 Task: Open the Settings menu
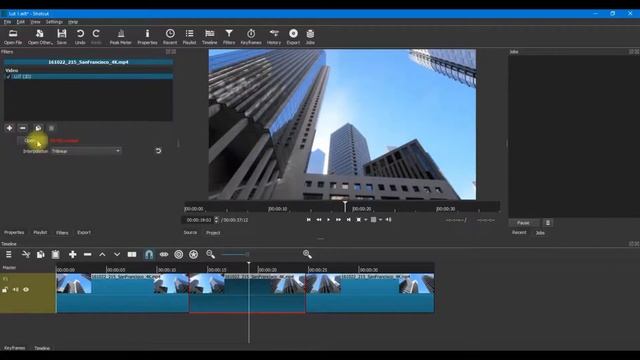tap(54, 22)
